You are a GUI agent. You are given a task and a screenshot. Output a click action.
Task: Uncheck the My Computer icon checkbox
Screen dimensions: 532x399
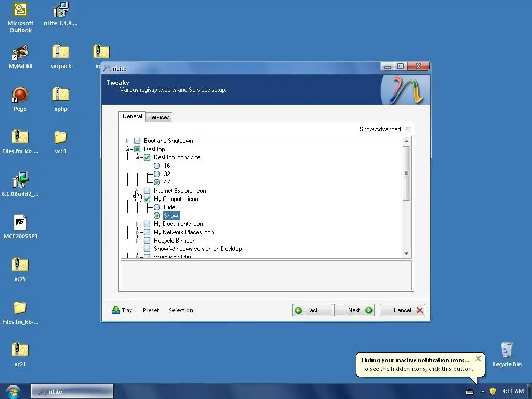pyautogui.click(x=147, y=199)
